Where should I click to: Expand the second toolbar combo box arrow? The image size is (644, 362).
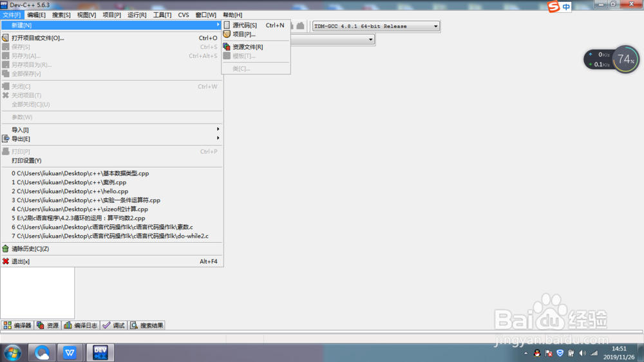coord(370,39)
